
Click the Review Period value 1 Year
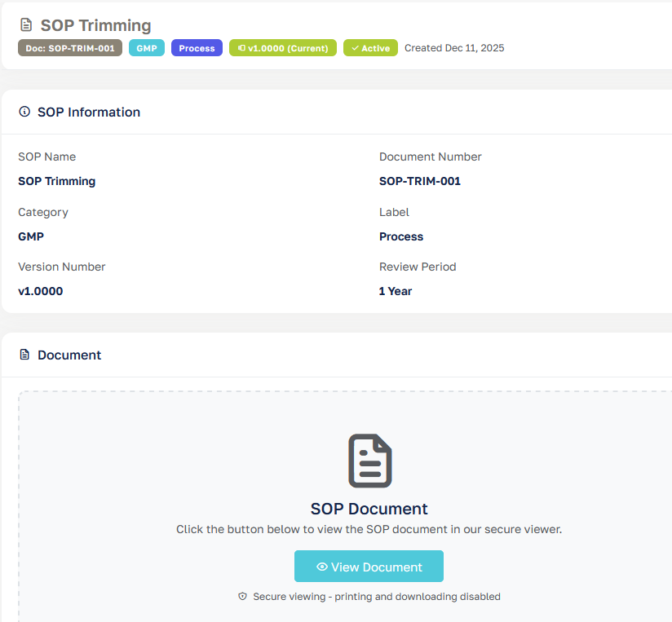pos(396,291)
